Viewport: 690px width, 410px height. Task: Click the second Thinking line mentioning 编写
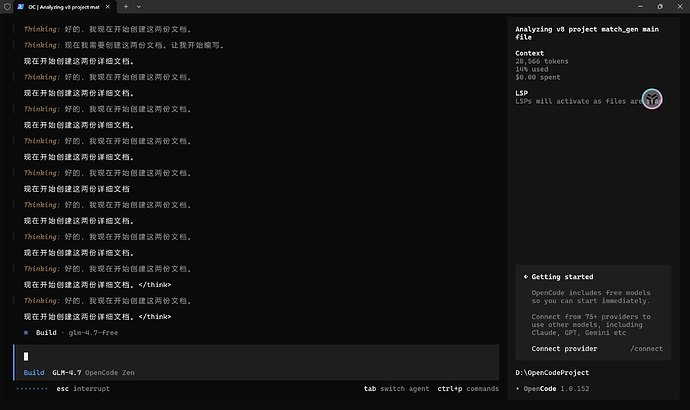click(x=124, y=45)
